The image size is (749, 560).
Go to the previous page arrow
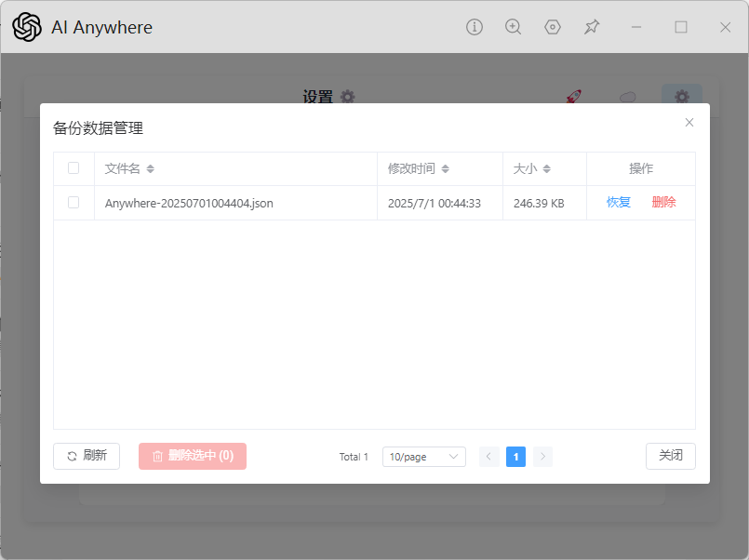[489, 457]
